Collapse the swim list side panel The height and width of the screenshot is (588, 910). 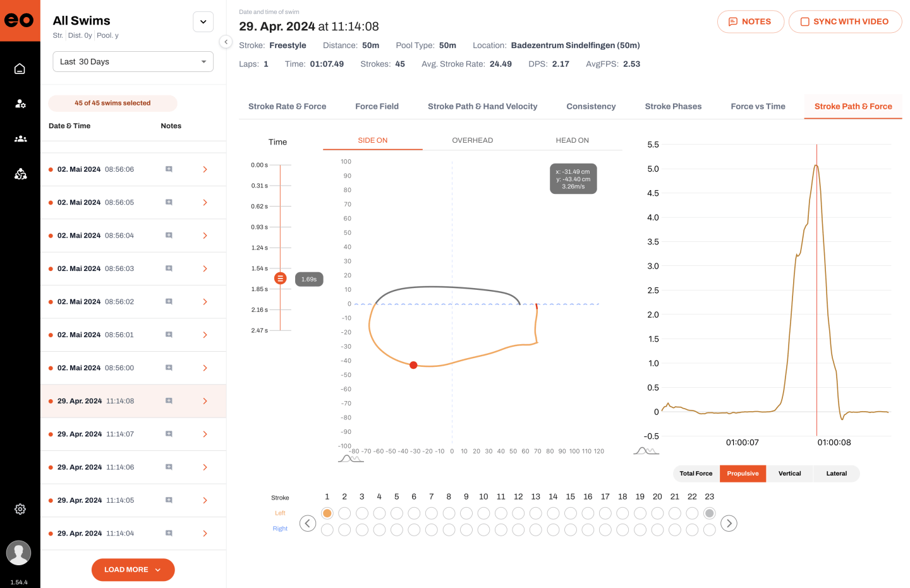coord(226,42)
